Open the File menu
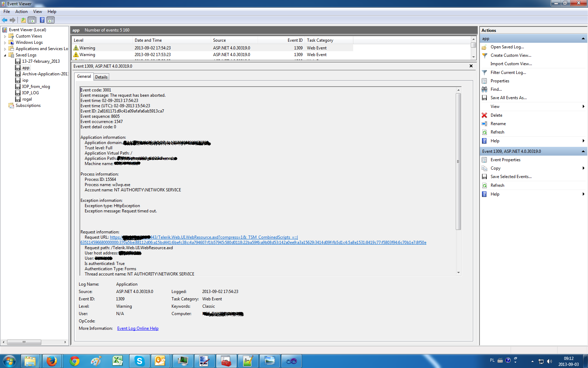Viewport: 588px width, 368px height. tap(7, 12)
